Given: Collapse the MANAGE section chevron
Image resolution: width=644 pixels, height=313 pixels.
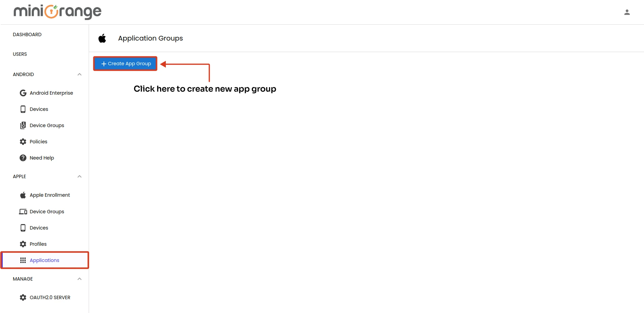Looking at the screenshot, I should (80, 279).
